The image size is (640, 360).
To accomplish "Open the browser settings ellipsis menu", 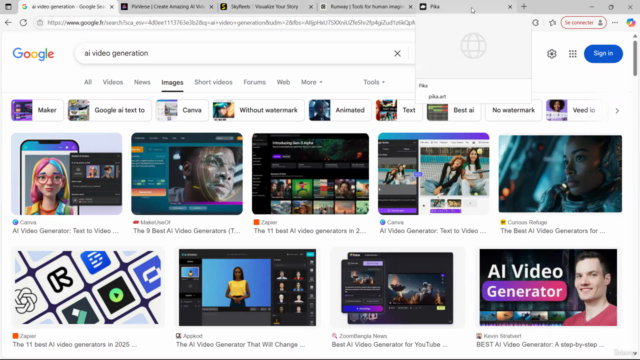I will [x=615, y=22].
